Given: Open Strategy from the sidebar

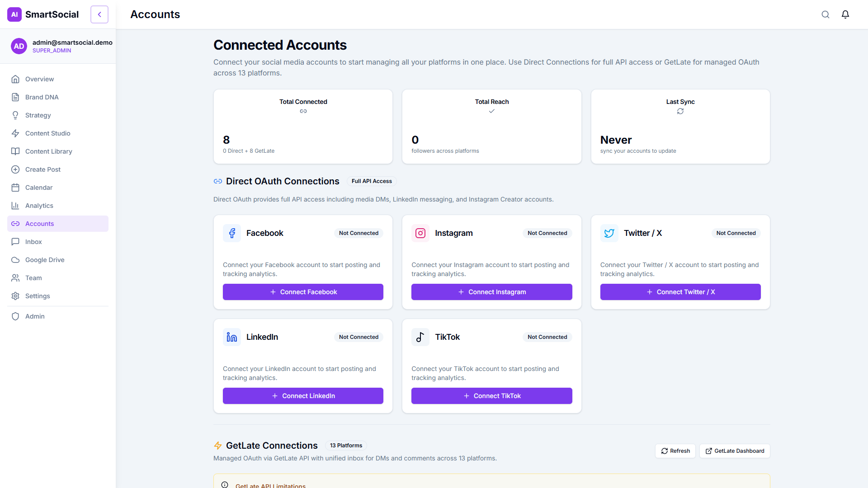Looking at the screenshot, I should (58, 115).
